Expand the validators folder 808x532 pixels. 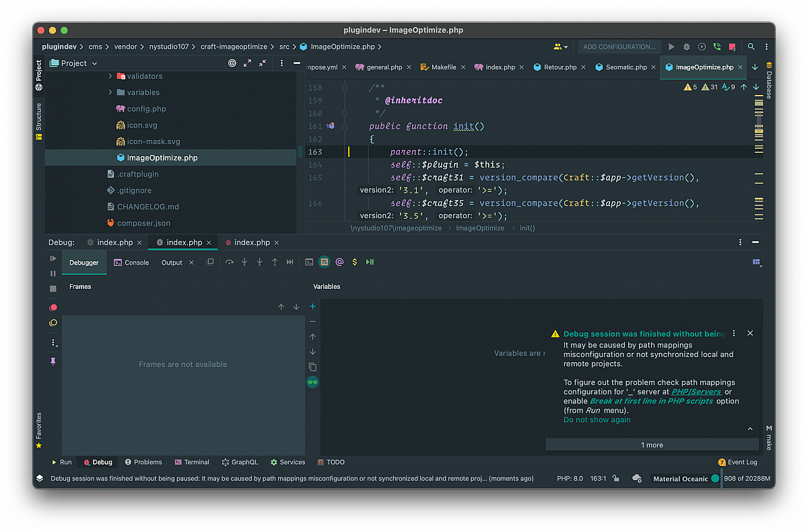pyautogui.click(x=110, y=76)
